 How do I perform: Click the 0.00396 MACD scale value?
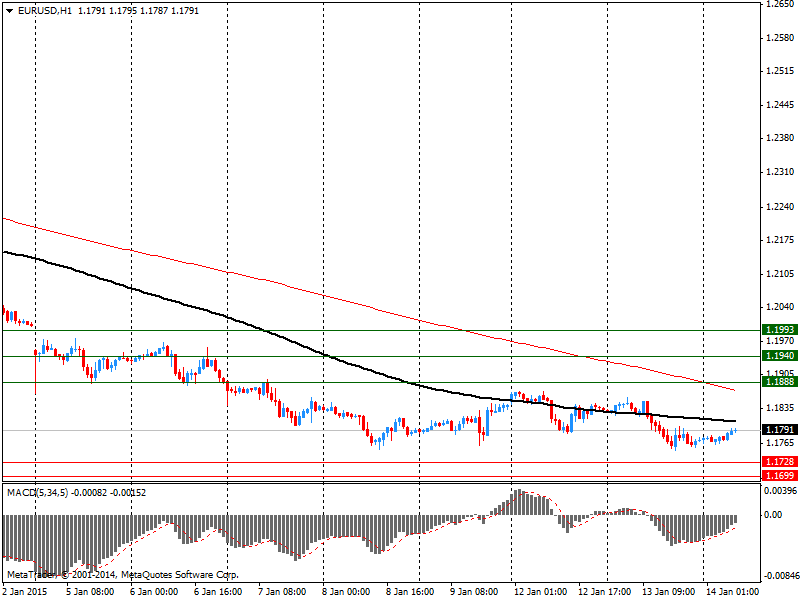pyautogui.click(x=780, y=491)
